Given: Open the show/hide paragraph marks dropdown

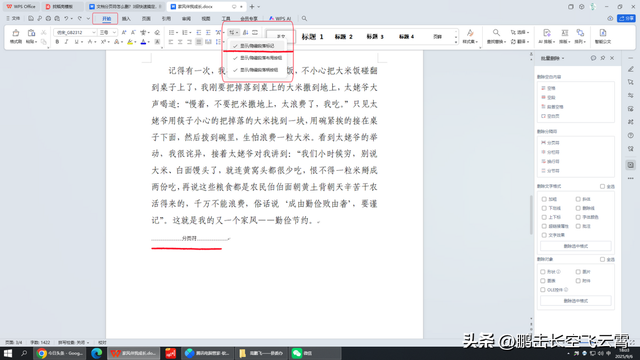Looking at the screenshot, I should pyautogui.click(x=237, y=32).
